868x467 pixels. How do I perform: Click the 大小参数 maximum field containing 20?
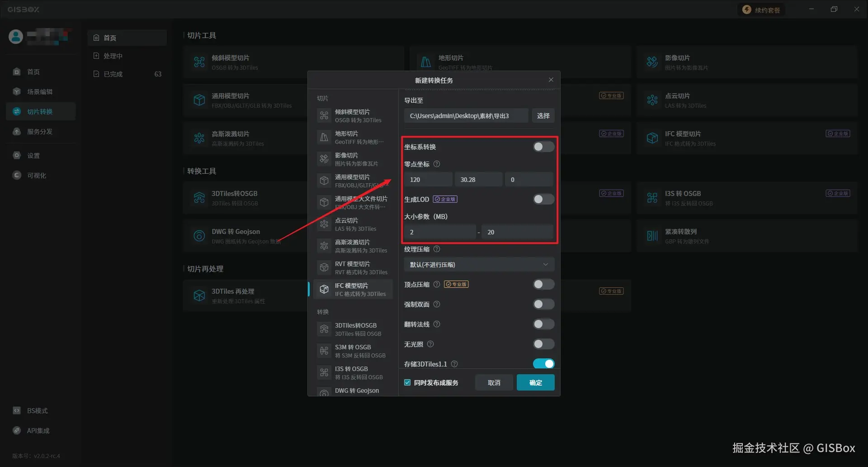pos(518,232)
